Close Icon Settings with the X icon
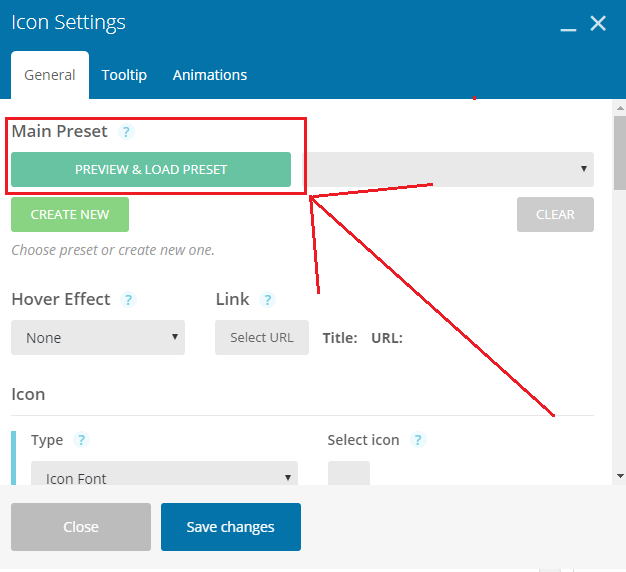 click(x=598, y=23)
